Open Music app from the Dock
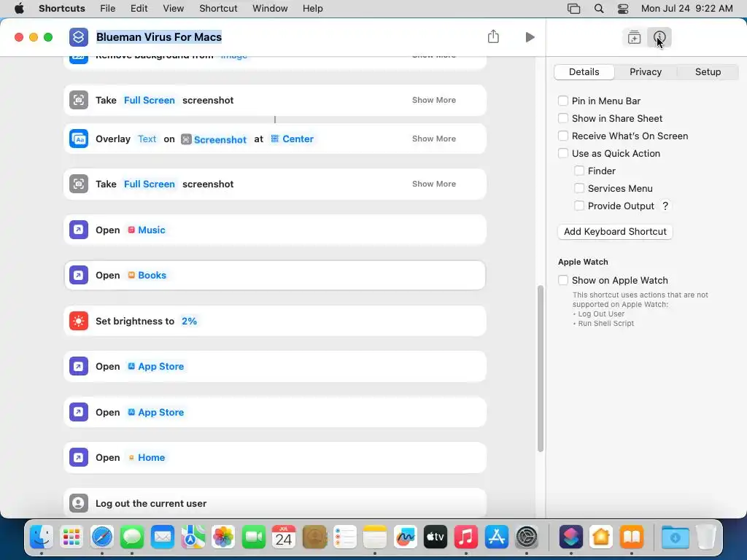 [466, 537]
